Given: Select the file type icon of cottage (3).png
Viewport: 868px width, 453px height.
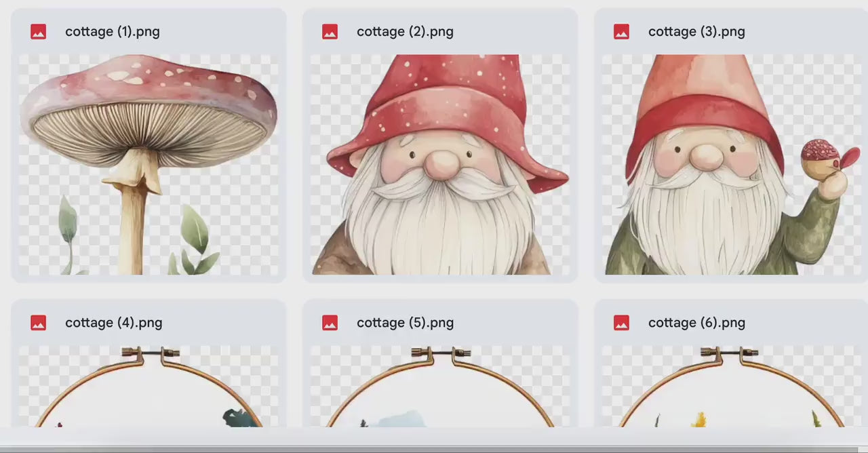Looking at the screenshot, I should click(622, 32).
